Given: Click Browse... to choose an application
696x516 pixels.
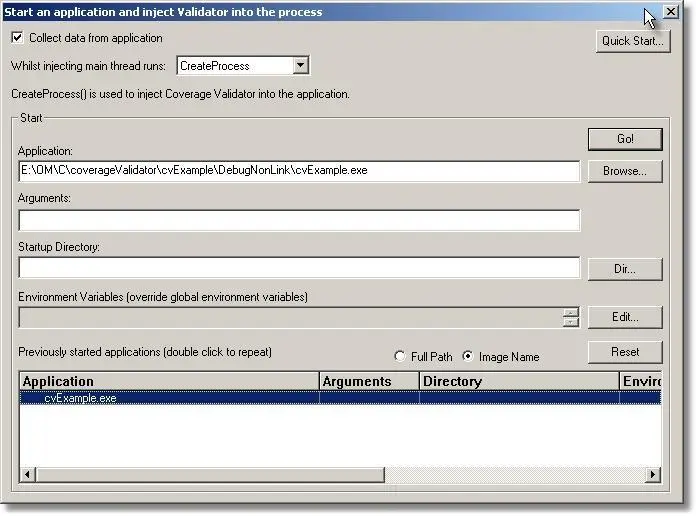Looking at the screenshot, I should (625, 171).
